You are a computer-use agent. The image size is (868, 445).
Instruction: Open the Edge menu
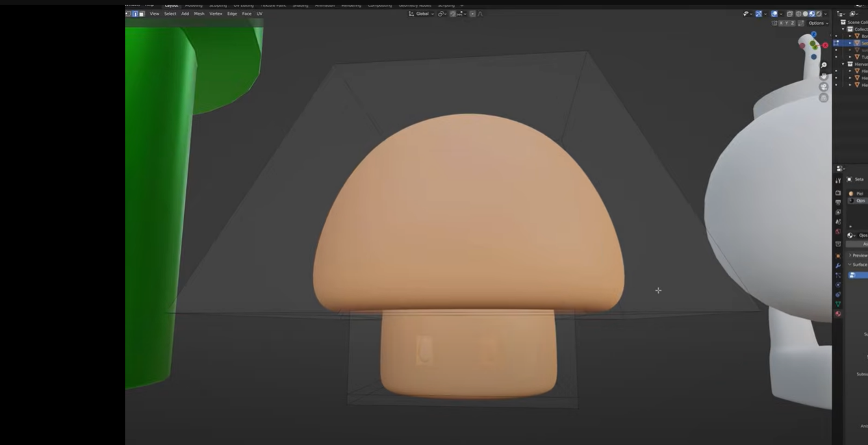click(232, 14)
